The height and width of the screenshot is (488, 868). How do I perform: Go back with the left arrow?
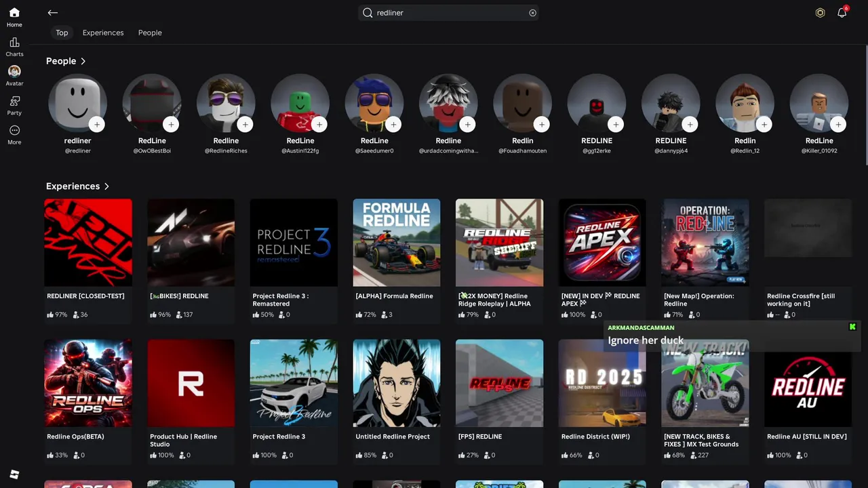pyautogui.click(x=53, y=13)
